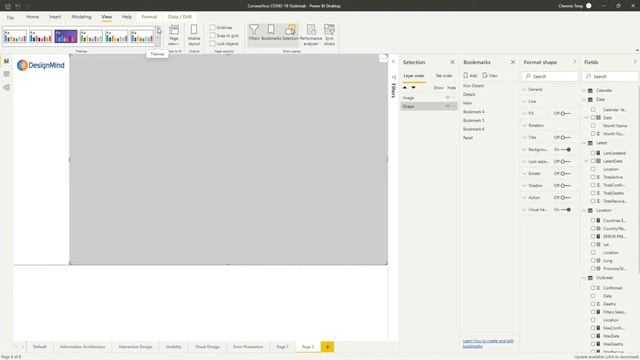Screen dimensions: 640x360
Task: Apply the first theme thumbnail
Action: coord(15,36)
